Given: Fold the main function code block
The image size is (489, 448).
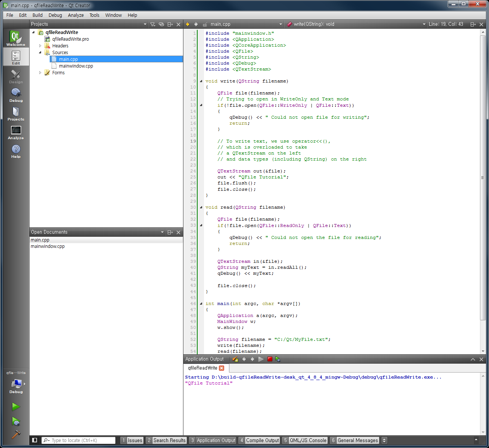Looking at the screenshot, I should click(x=201, y=304).
